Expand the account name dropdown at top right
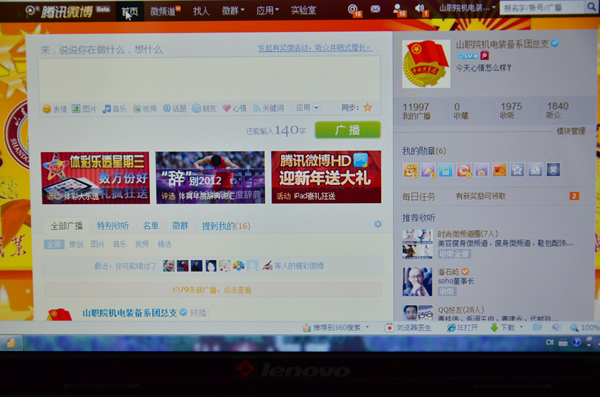 467,8
